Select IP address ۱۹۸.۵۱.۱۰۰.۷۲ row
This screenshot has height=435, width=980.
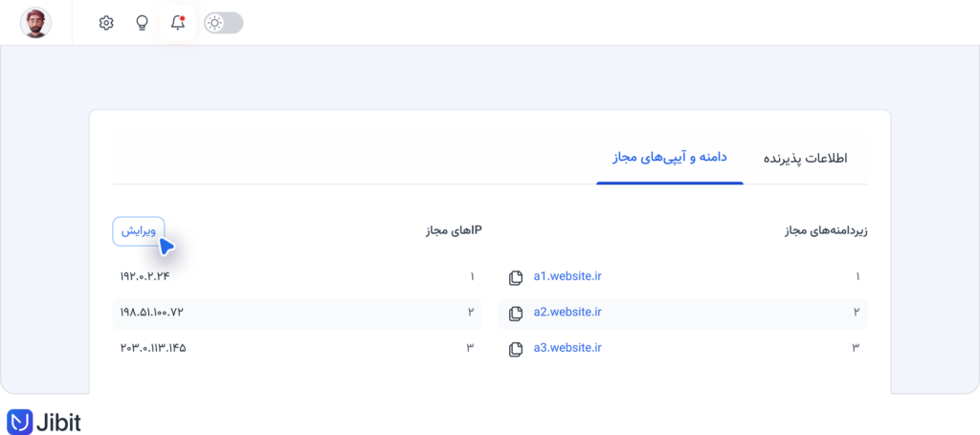pyautogui.click(x=297, y=312)
